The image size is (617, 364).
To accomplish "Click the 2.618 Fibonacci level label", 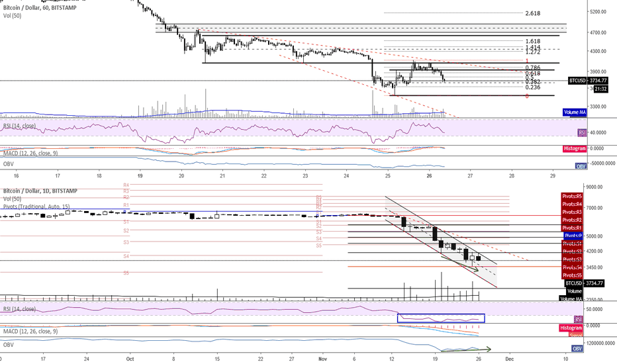I will (x=533, y=13).
